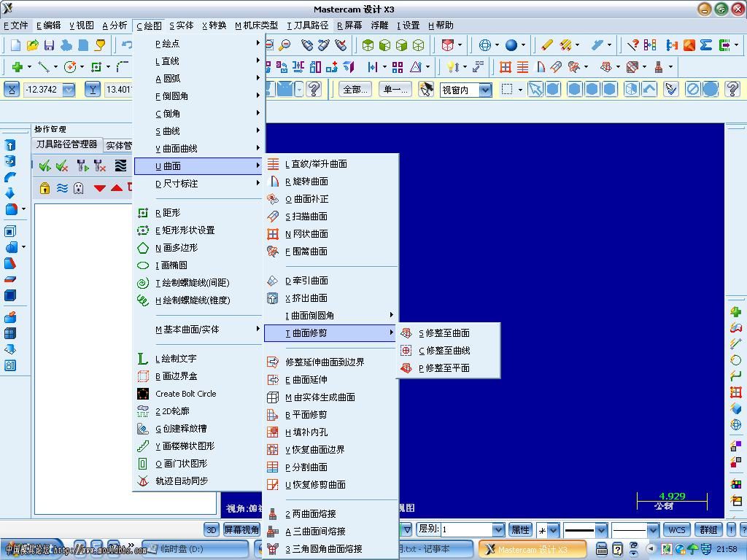747x560 pixels.
Task: Click the red down arrow in operations manager
Action: 99,188
